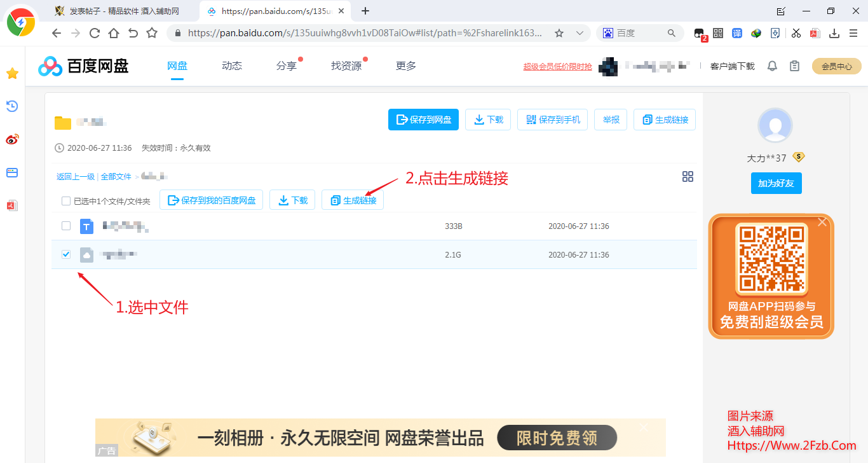Toggle the select-all files checkbox
Image resolution: width=868 pixels, height=463 pixels.
click(65, 200)
